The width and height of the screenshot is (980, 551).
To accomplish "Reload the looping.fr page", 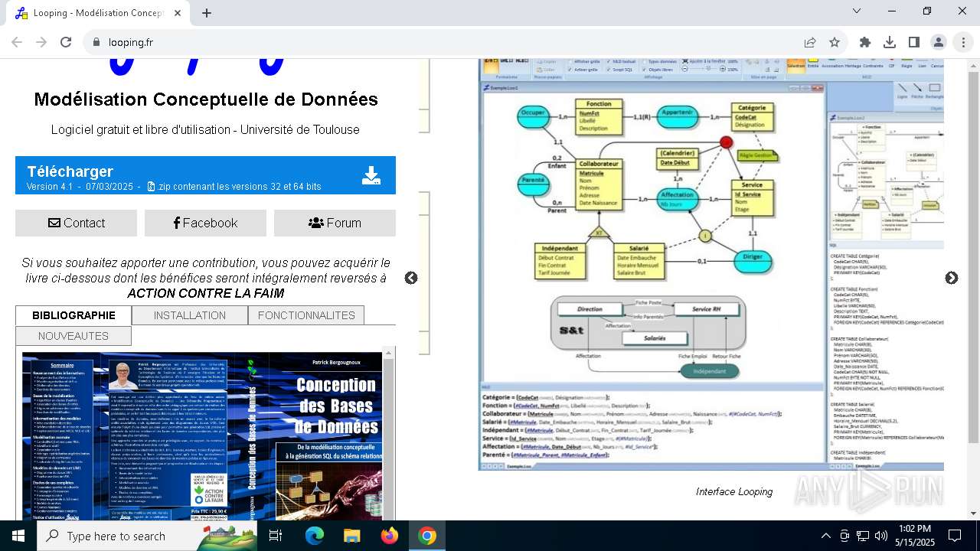I will (x=66, y=42).
